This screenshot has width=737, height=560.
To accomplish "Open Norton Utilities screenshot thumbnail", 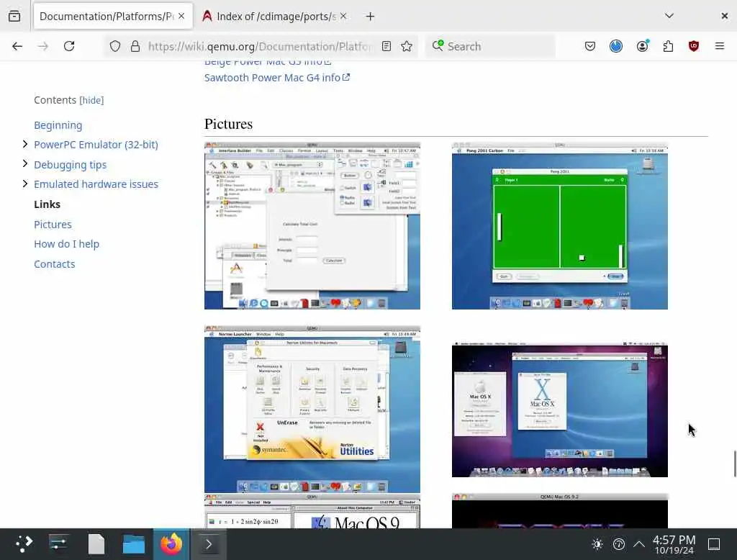I will [312, 409].
